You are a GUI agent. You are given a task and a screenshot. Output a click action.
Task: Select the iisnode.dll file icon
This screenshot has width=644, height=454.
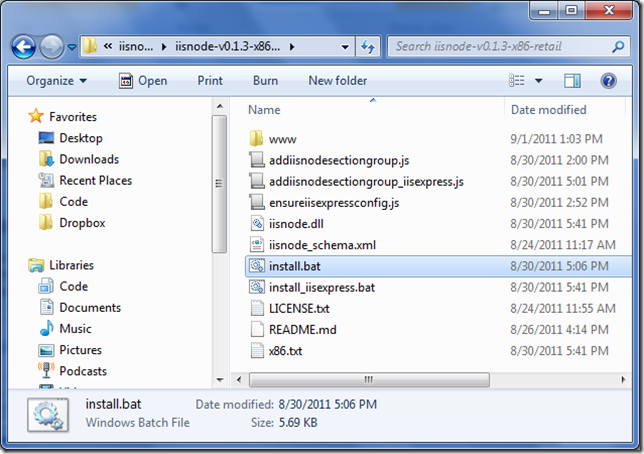257,224
